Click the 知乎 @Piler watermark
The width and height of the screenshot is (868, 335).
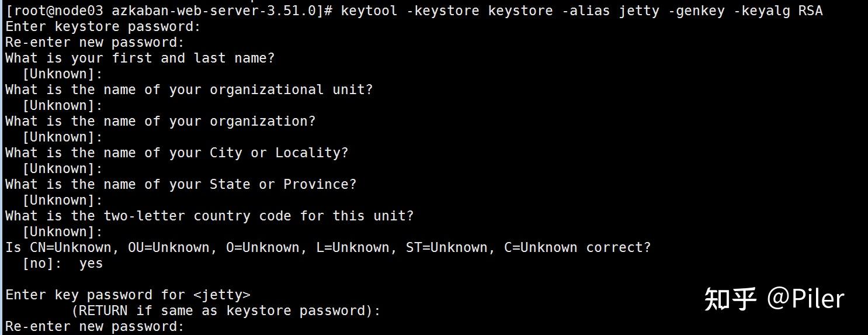pyautogui.click(x=774, y=299)
